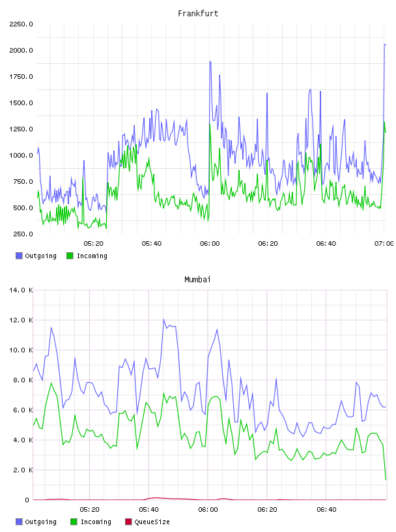
Task: Click the 2000.0 y-axis label in Frankfurt chart
Action: point(21,51)
